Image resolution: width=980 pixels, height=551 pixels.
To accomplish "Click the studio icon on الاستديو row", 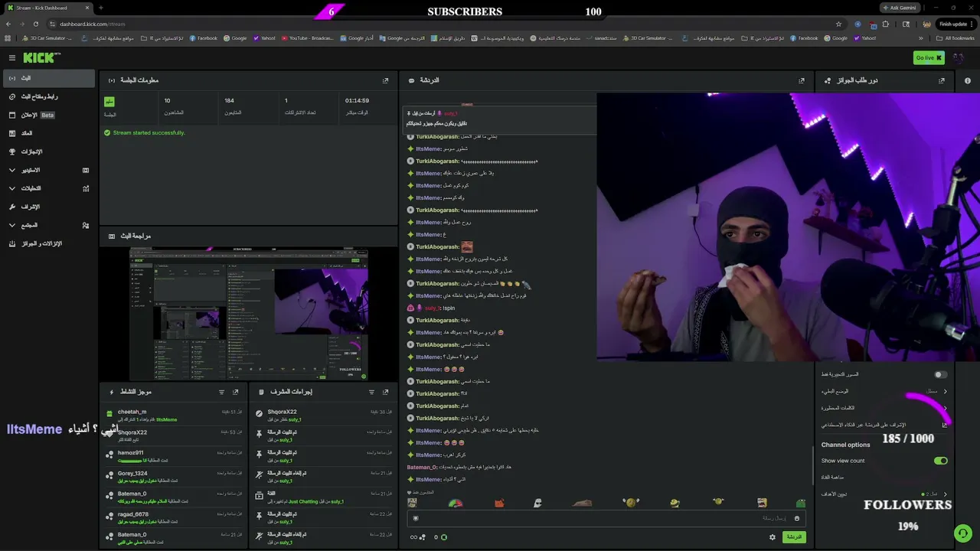I will point(86,170).
